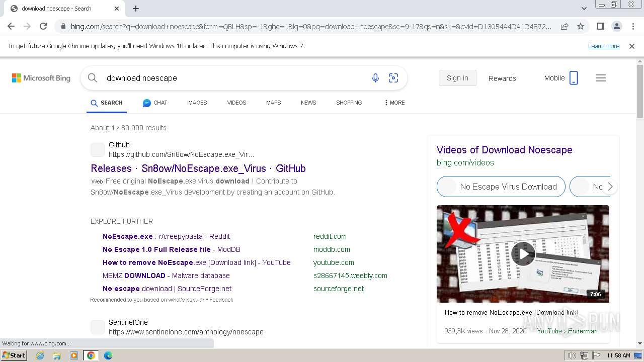644x362 pixels.
Task: Select the SEARCH tab
Action: point(107,103)
